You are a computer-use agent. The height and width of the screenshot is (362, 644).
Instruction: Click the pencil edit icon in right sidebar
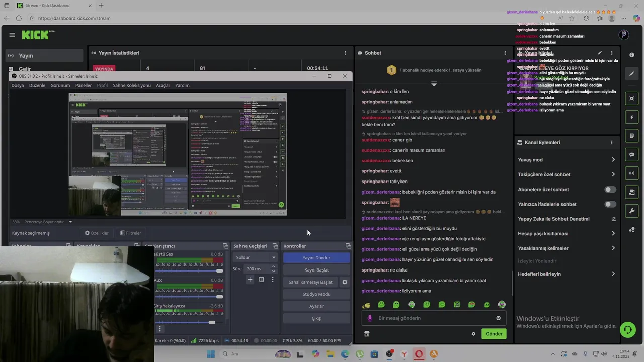(632, 74)
